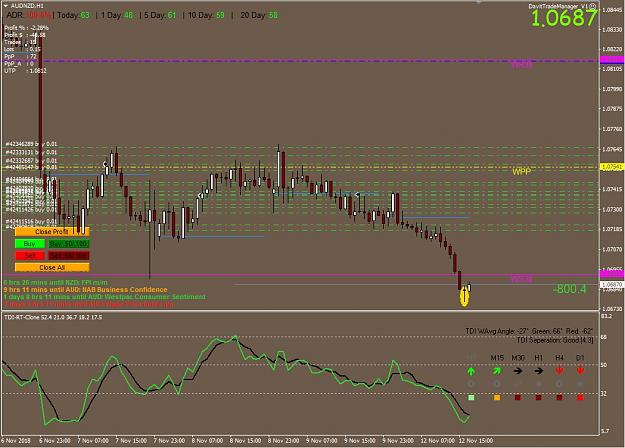Click the red down arrow under D1
Viewport: 625px width, 448px height.
[x=580, y=371]
